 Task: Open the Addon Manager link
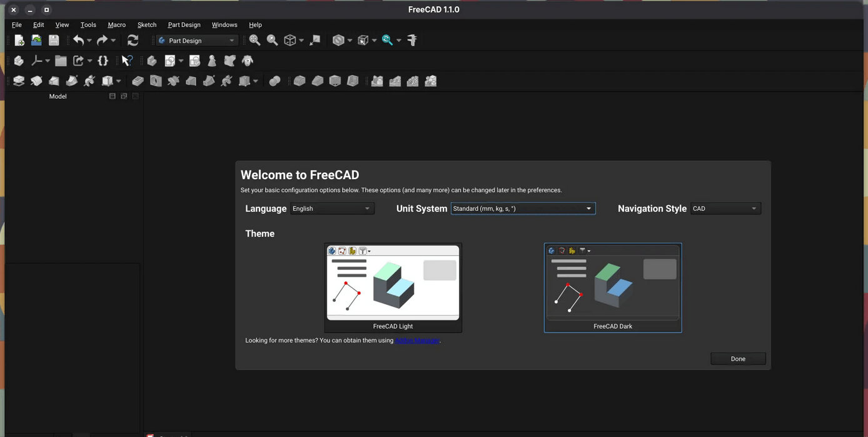[x=417, y=340]
